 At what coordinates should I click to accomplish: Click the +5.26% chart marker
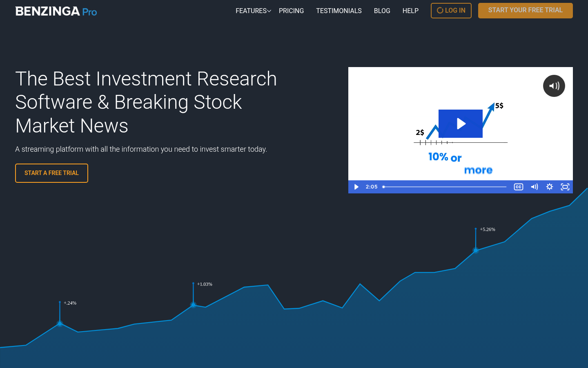point(476,250)
